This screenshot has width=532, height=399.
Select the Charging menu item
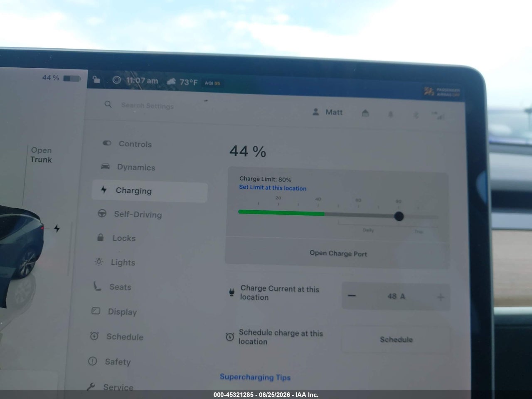coord(150,191)
